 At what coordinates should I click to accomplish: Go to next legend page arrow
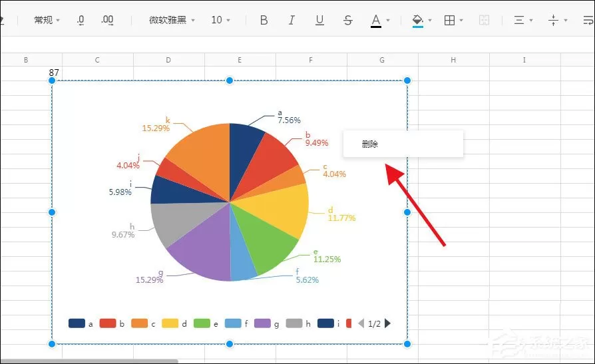pos(387,323)
